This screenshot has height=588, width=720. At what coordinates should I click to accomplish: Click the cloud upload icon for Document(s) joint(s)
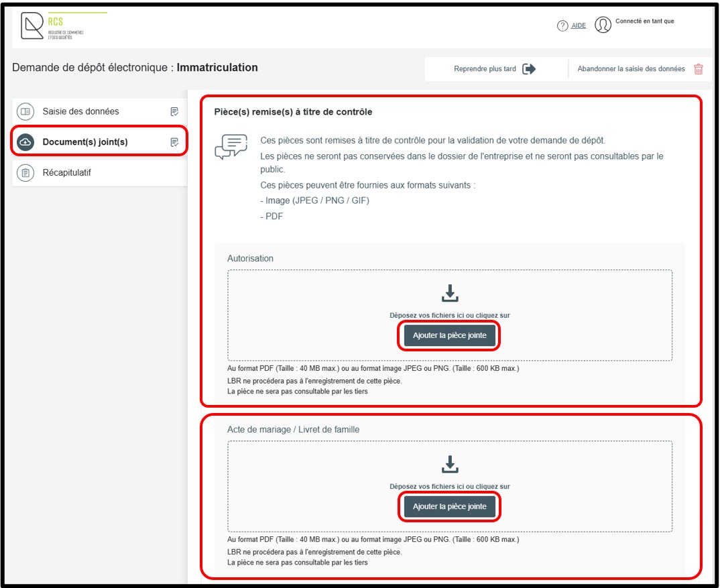(x=25, y=142)
